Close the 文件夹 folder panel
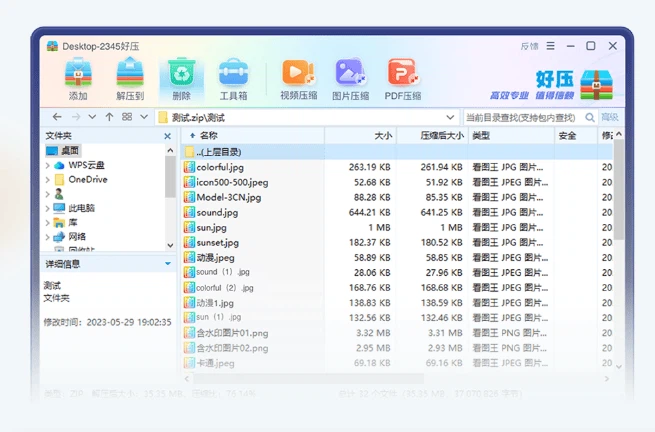Image resolution: width=655 pixels, height=432 pixels. [168, 136]
